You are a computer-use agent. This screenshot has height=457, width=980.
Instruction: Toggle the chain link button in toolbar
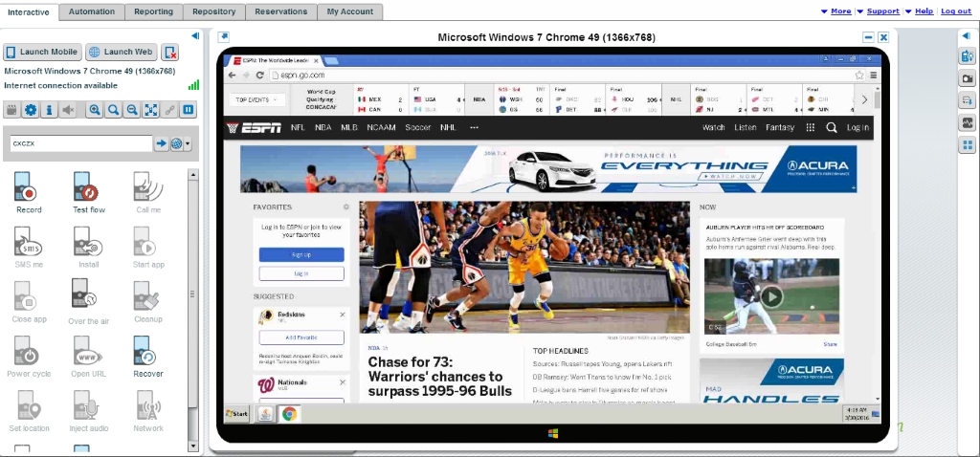pos(169,111)
